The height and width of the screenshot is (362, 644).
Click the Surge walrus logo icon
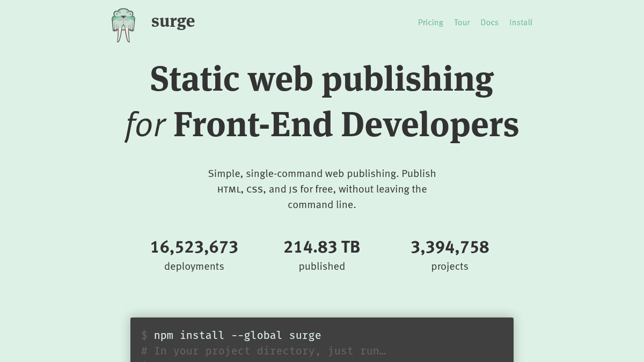(x=123, y=25)
